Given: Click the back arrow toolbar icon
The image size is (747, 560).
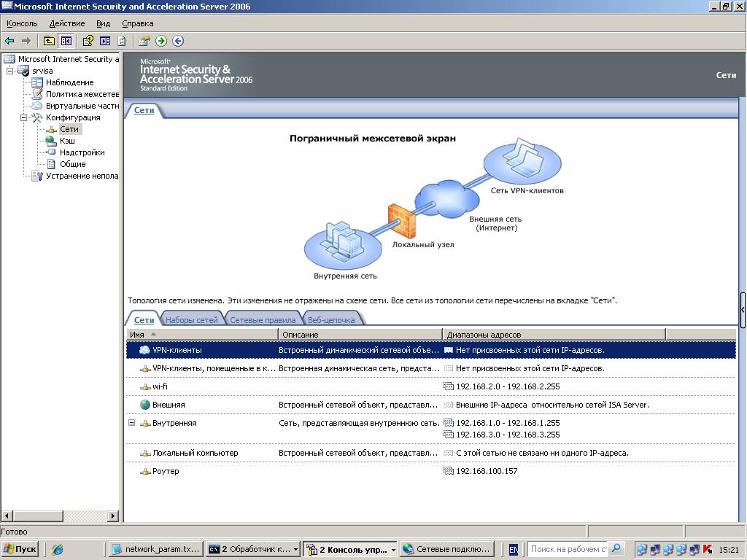Looking at the screenshot, I should pyautogui.click(x=9, y=41).
